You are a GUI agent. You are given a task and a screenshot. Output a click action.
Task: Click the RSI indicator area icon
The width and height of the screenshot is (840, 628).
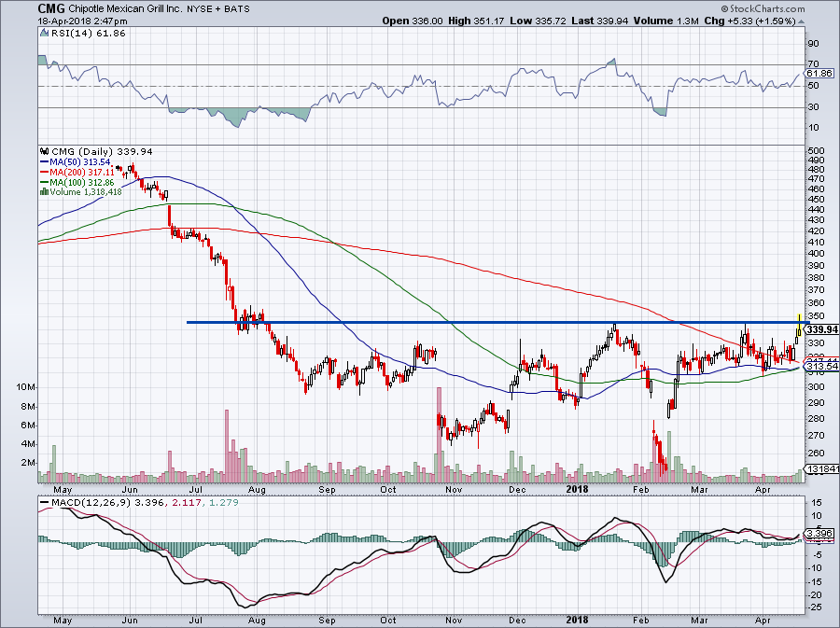(45, 34)
